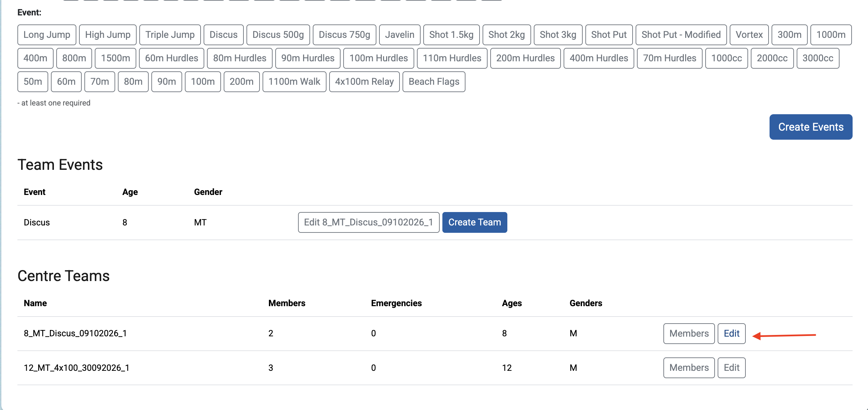Screen dimensions: 868x410
Task: Toggle the 200m Hurdles event
Action: point(525,58)
